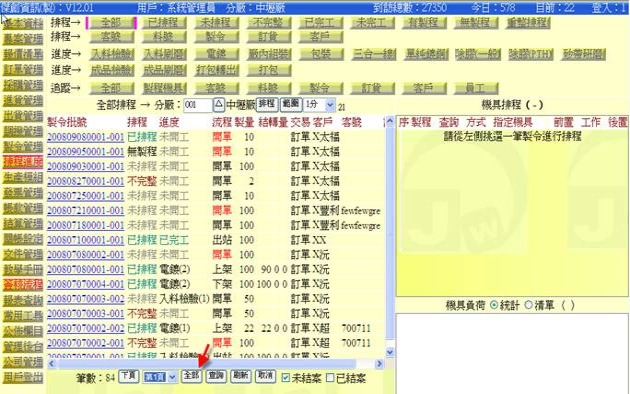The width and height of the screenshot is (630, 394).
Task: Click the 員工 tracking button
Action: tap(476, 88)
